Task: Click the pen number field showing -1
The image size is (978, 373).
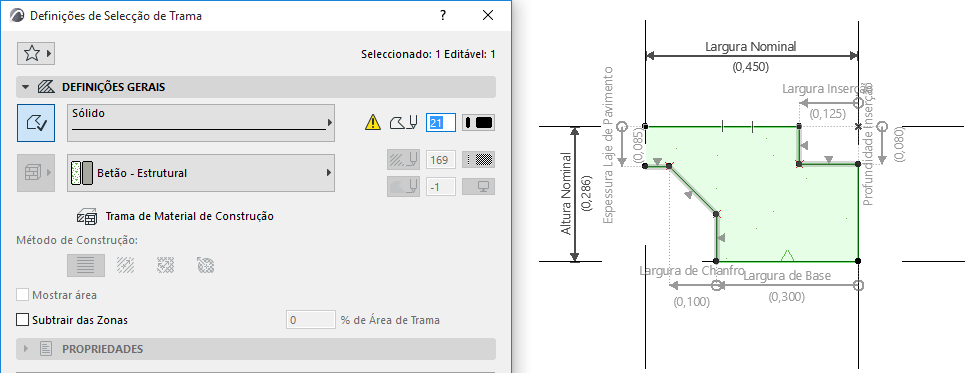Action: click(x=441, y=186)
